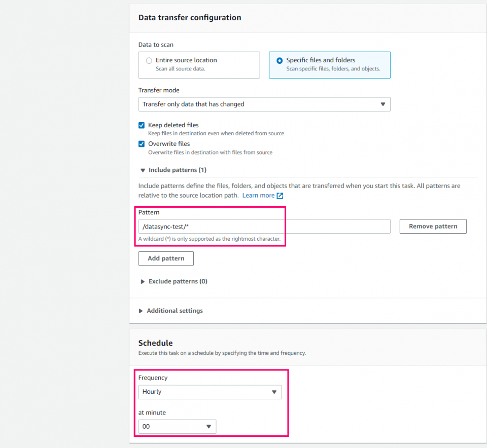Open the Frequency dropdown showing Hourly
This screenshot has width=487, height=448.
coord(210,392)
